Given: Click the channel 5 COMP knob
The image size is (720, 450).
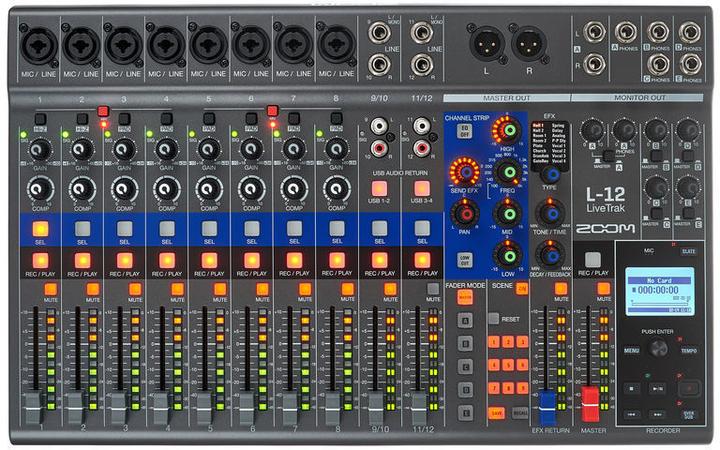Looking at the screenshot, I should click(209, 189).
